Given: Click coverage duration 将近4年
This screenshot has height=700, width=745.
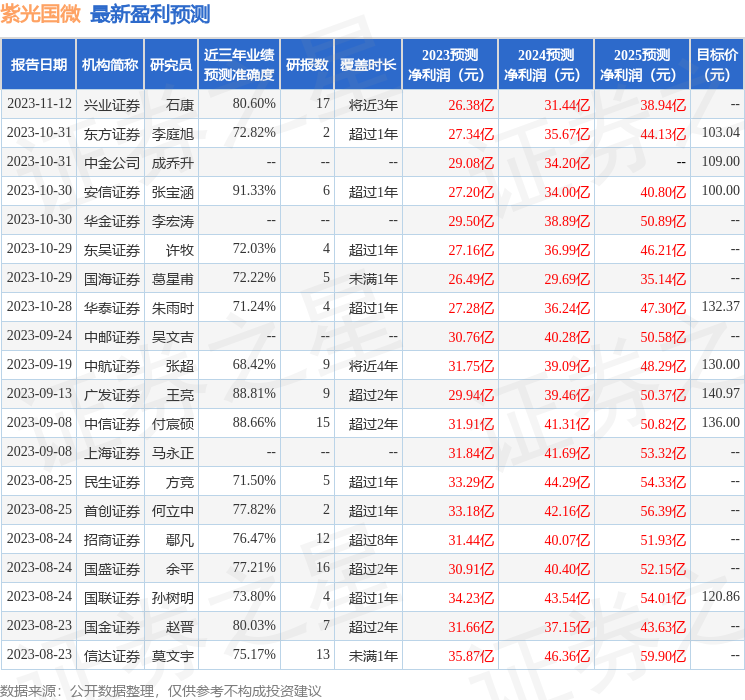Looking at the screenshot, I should 373,366.
